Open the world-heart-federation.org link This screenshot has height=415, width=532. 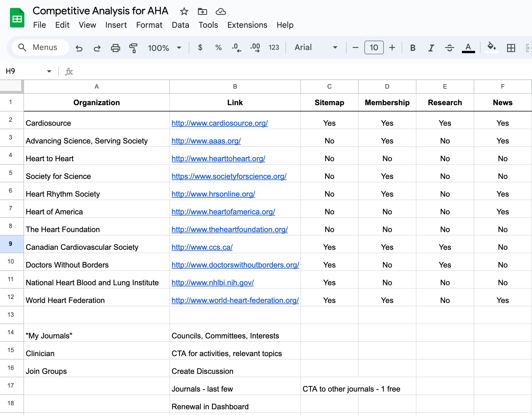[235, 300]
